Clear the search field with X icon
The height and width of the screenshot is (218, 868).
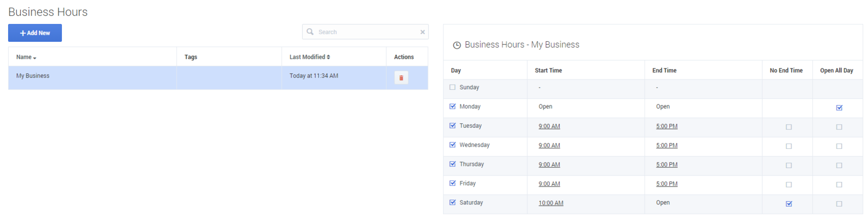(x=423, y=32)
